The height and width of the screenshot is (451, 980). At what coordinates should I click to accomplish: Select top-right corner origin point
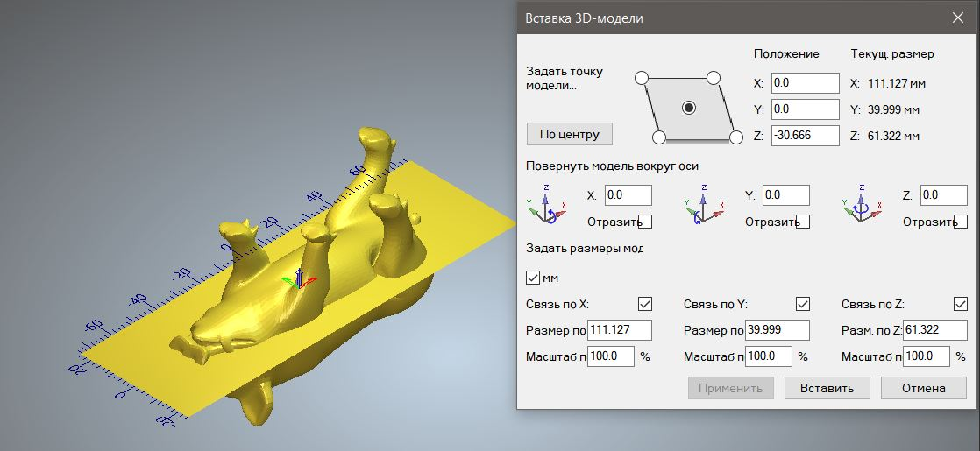pos(714,78)
